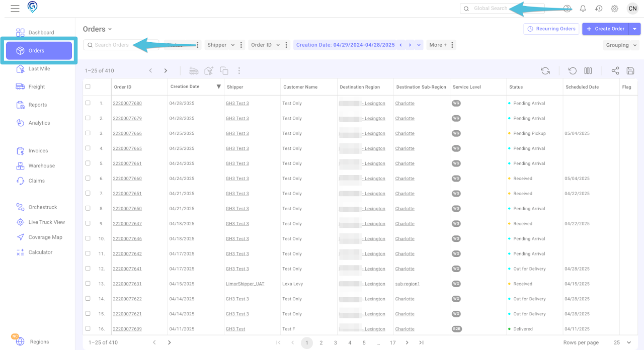Open Invoices in the sidebar
The width and height of the screenshot is (644, 350).
(x=38, y=151)
